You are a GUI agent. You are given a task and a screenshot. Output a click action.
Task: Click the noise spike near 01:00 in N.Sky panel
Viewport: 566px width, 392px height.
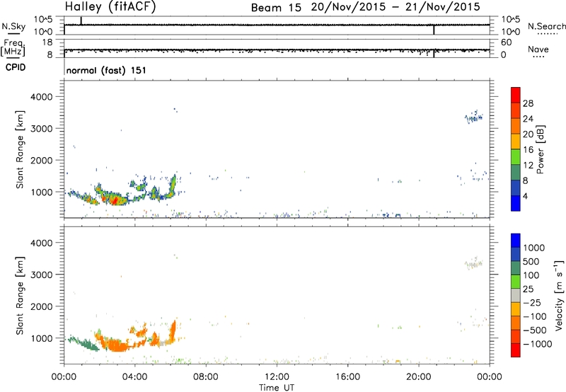coord(81,21)
